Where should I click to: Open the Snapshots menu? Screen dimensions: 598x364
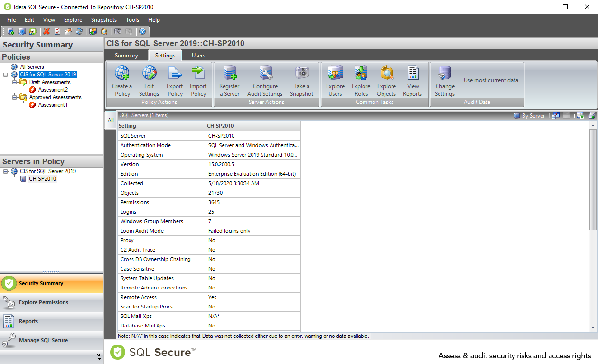[104, 20]
